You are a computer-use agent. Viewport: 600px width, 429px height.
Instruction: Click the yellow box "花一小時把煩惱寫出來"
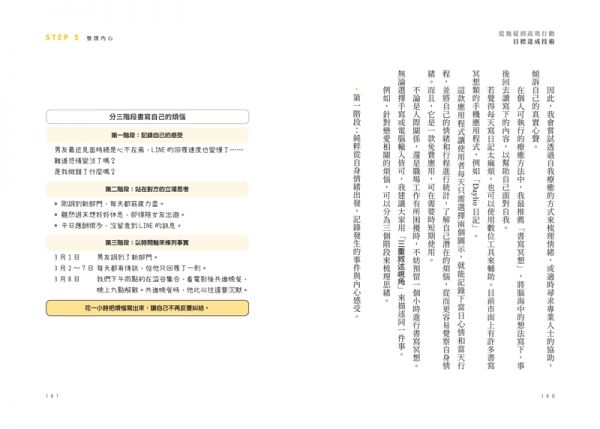click(x=147, y=308)
